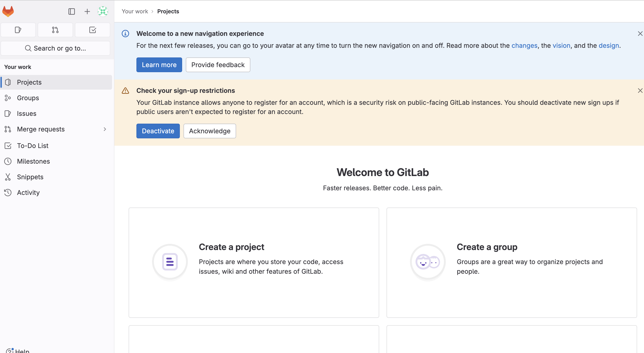Click the Search or go to field
This screenshot has height=353, width=644.
(56, 48)
